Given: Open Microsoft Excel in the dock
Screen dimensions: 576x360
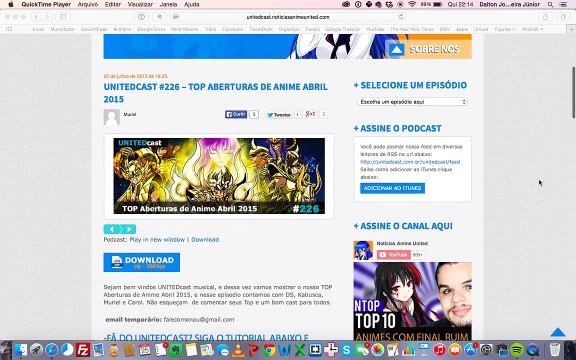Looking at the screenshot, I should 300,350.
